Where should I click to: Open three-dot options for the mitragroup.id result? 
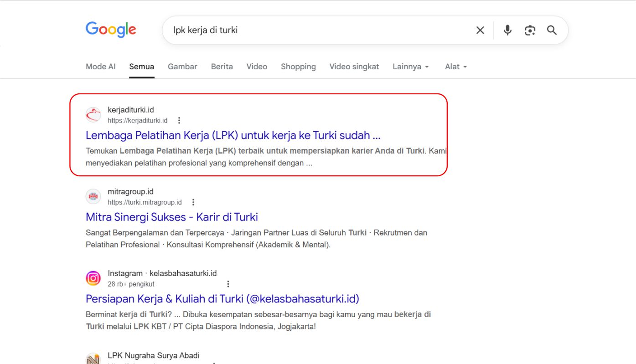pyautogui.click(x=193, y=202)
